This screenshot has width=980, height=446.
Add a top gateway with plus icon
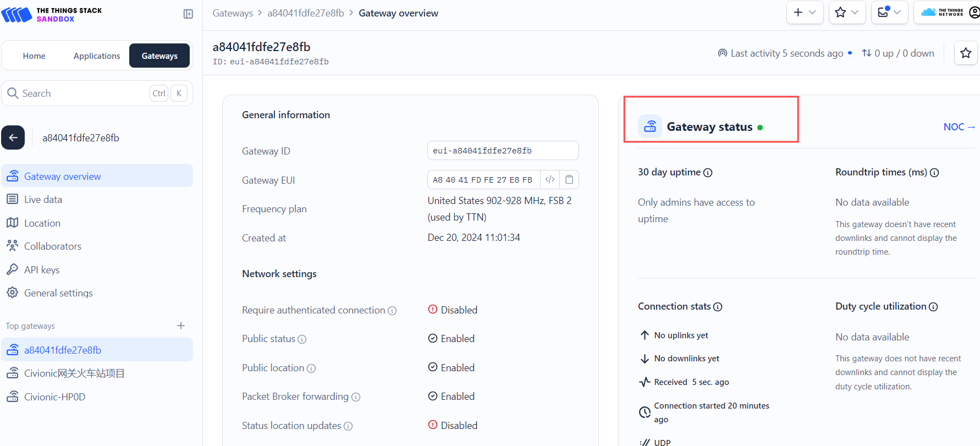point(181,326)
